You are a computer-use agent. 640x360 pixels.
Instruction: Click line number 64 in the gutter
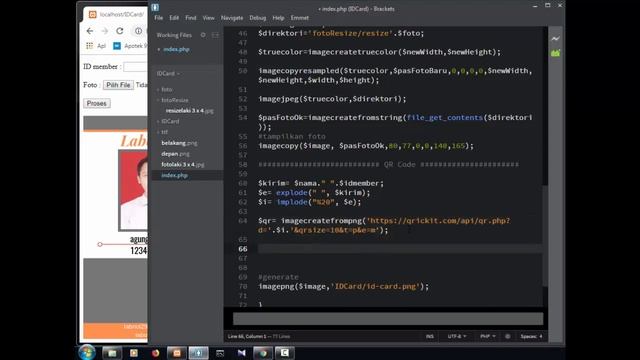click(243, 221)
